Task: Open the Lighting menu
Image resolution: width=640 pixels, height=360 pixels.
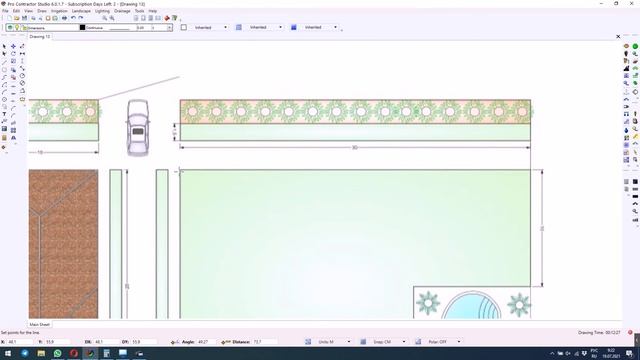Action: point(102,11)
